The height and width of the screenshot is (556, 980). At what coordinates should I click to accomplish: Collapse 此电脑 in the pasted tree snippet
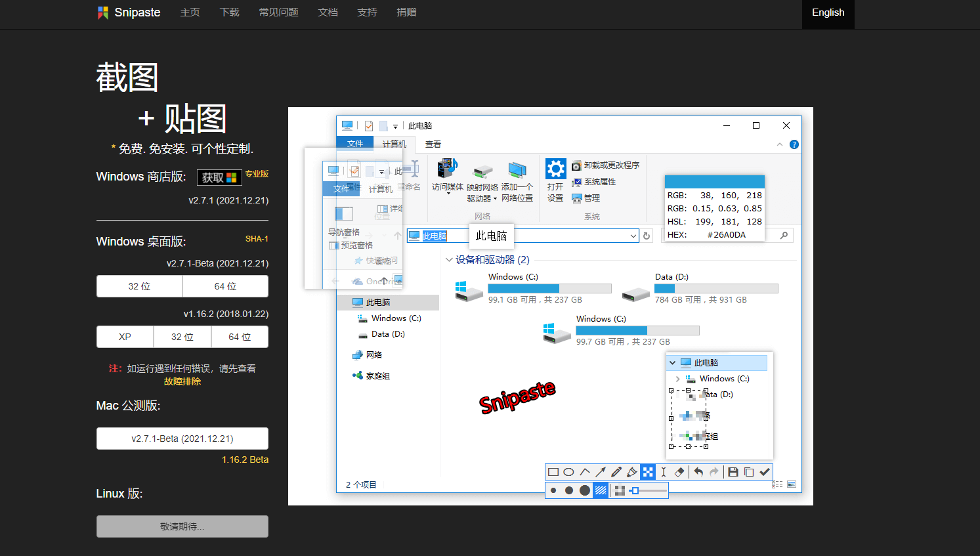[x=672, y=362]
